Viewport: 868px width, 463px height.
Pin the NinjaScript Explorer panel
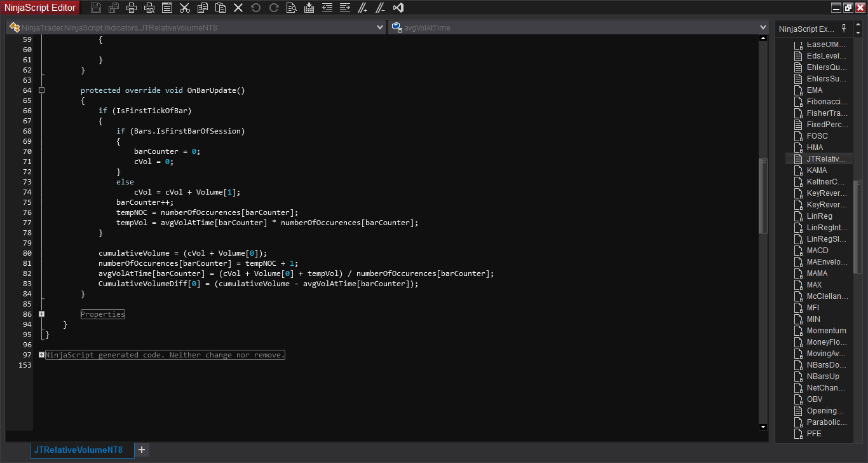tap(844, 29)
